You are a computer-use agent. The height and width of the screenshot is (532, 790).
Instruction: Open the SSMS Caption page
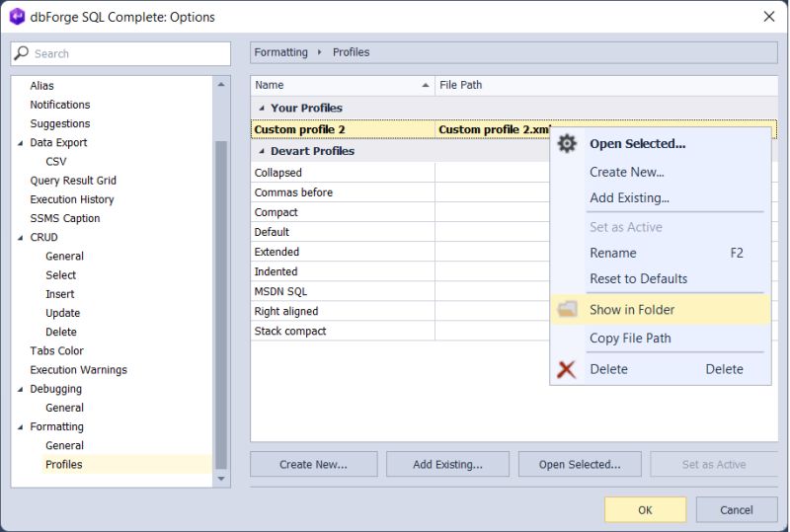[65, 218]
